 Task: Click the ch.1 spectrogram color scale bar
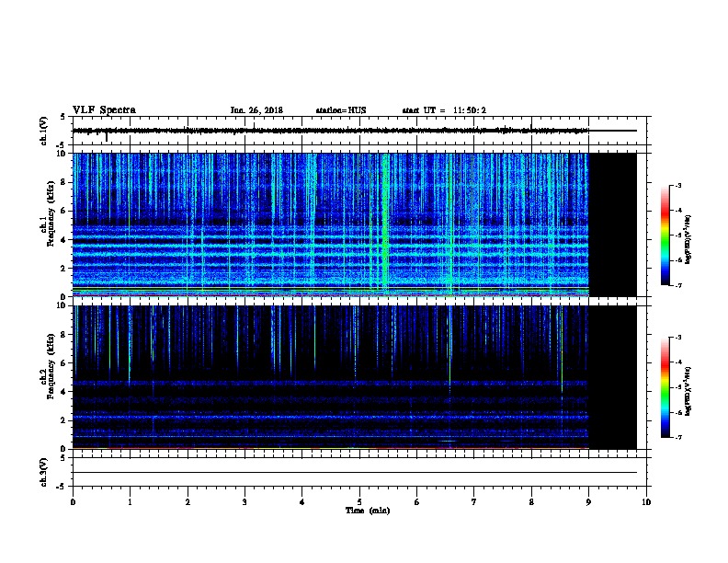point(665,236)
